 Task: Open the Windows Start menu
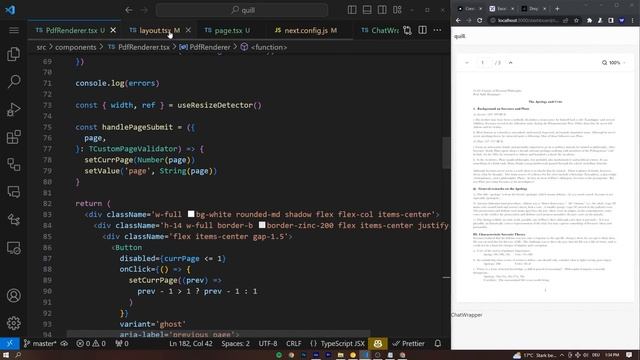6,355
